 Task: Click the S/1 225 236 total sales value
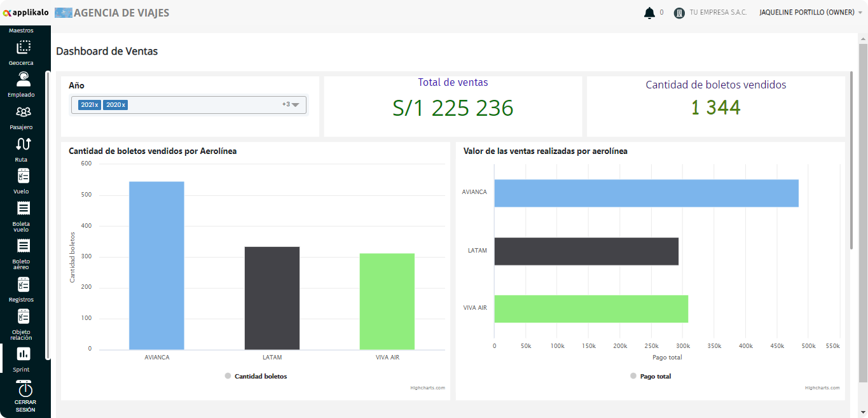(x=453, y=108)
